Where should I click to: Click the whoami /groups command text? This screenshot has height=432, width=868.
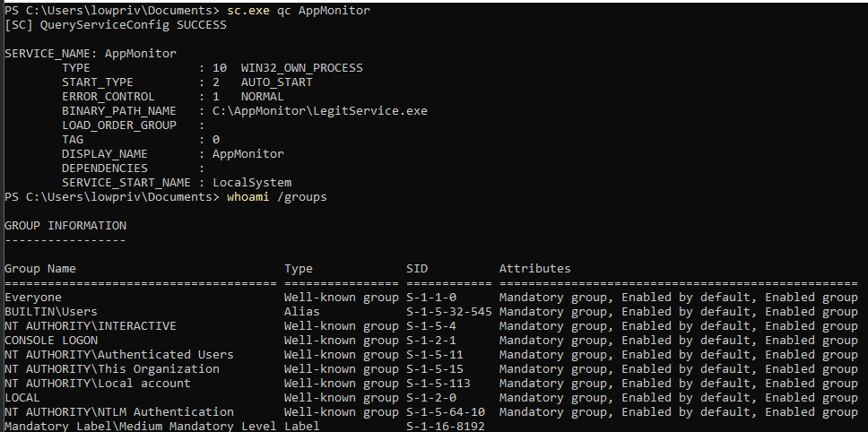[x=277, y=197]
